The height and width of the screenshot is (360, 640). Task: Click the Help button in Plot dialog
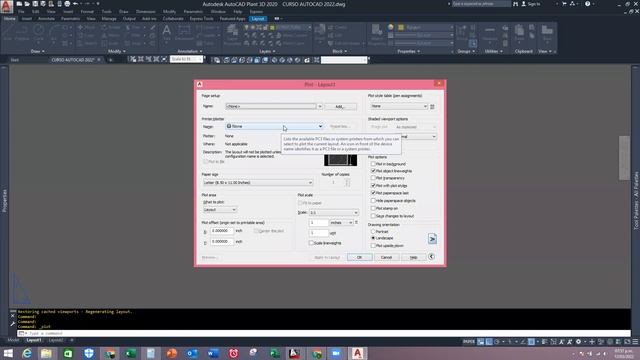pyautogui.click(x=413, y=257)
